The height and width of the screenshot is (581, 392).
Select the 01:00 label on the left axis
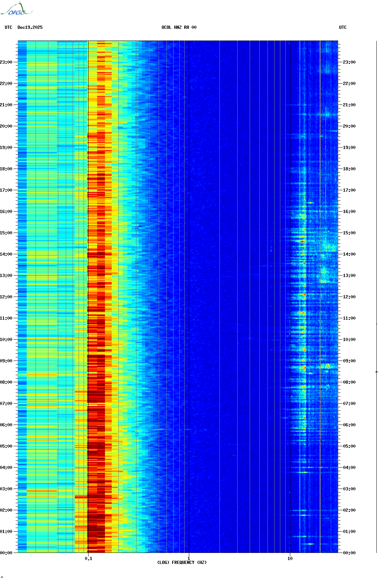(x=6, y=532)
